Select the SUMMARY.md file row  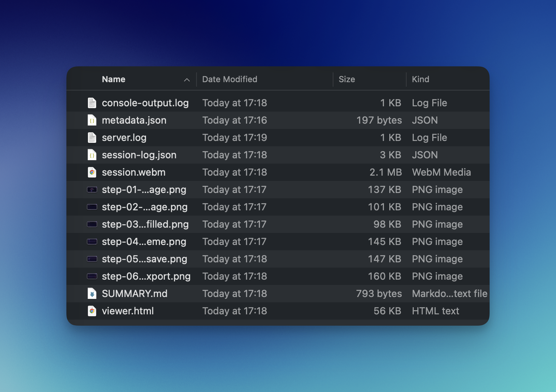pyautogui.click(x=264, y=293)
